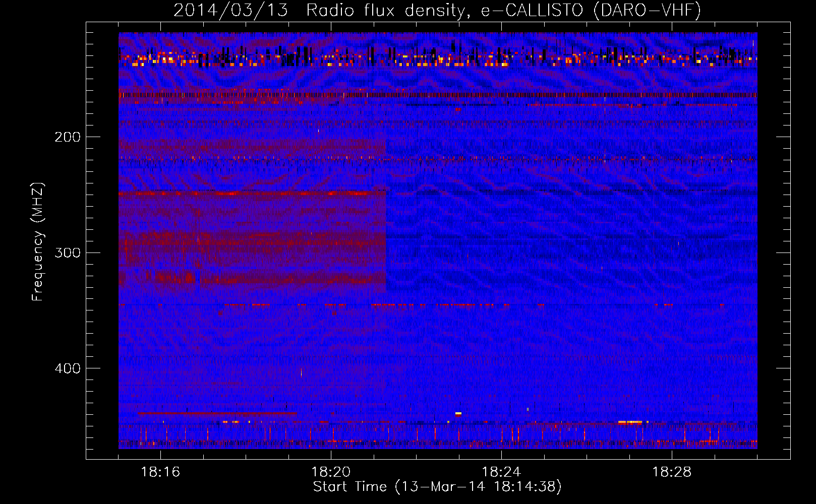Click the "300" frequency tick label
Viewport: 816px width, 504px height.
tap(68, 253)
